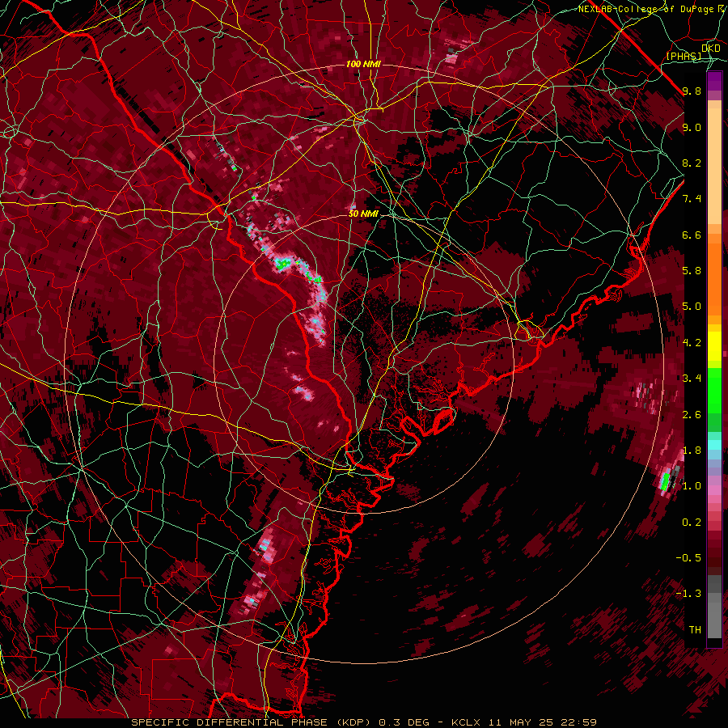
Task: Click the -1.3 scale value
Action: tap(688, 594)
